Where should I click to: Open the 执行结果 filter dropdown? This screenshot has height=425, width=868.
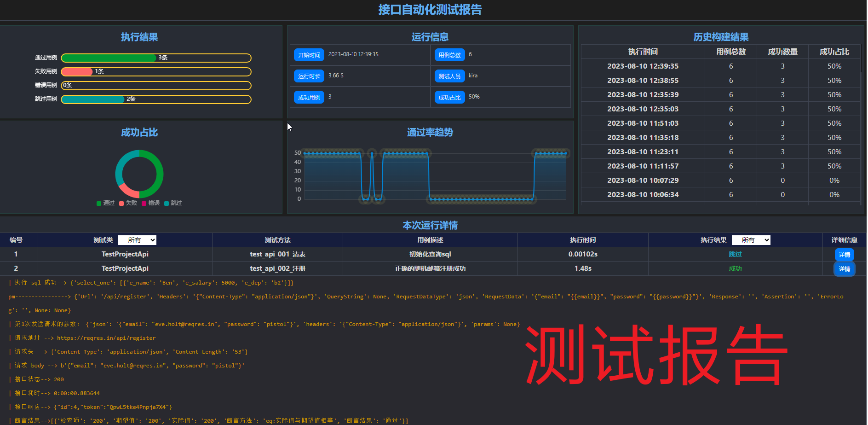click(x=751, y=240)
